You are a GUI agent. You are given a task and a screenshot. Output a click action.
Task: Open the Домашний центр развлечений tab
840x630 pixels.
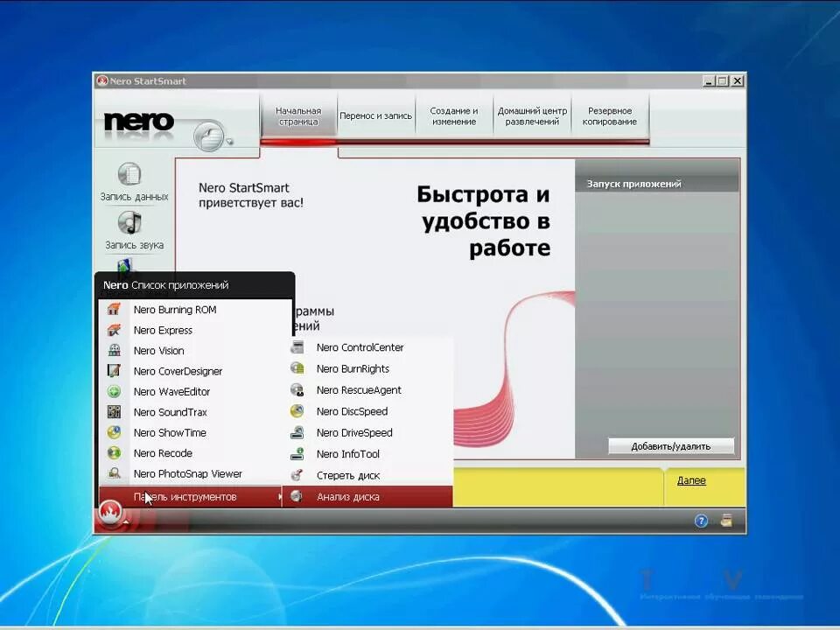pyautogui.click(x=532, y=116)
